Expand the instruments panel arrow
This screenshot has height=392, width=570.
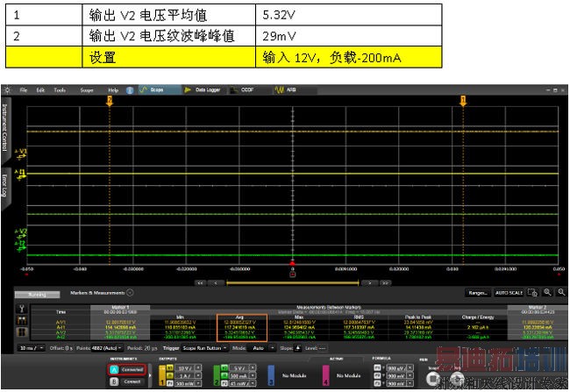pyautogui.click(x=150, y=375)
